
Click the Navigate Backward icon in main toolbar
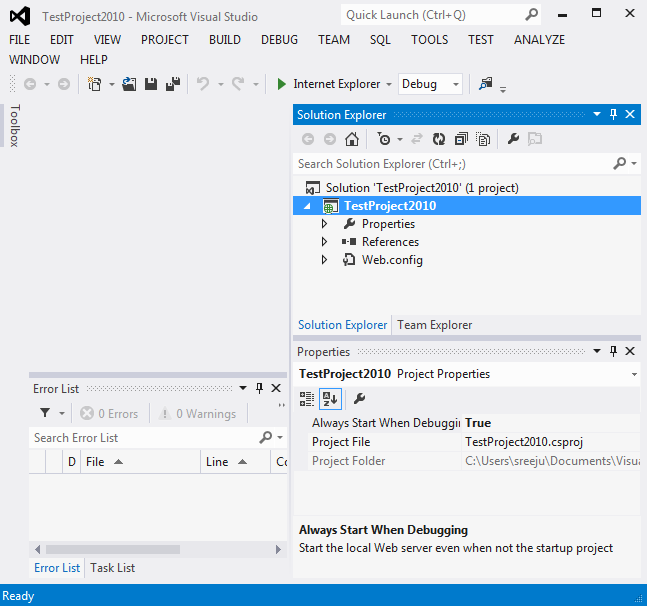pos(30,84)
